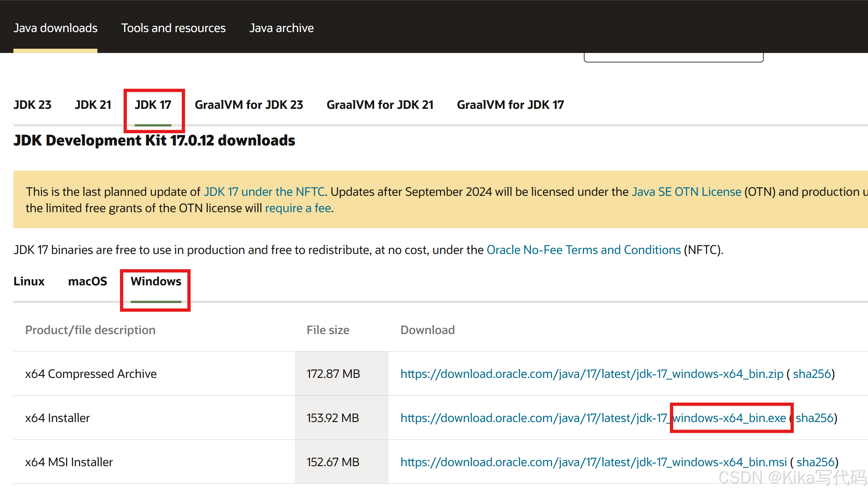The image size is (868, 492).
Task: Choose the Windows platform tab
Action: click(156, 281)
